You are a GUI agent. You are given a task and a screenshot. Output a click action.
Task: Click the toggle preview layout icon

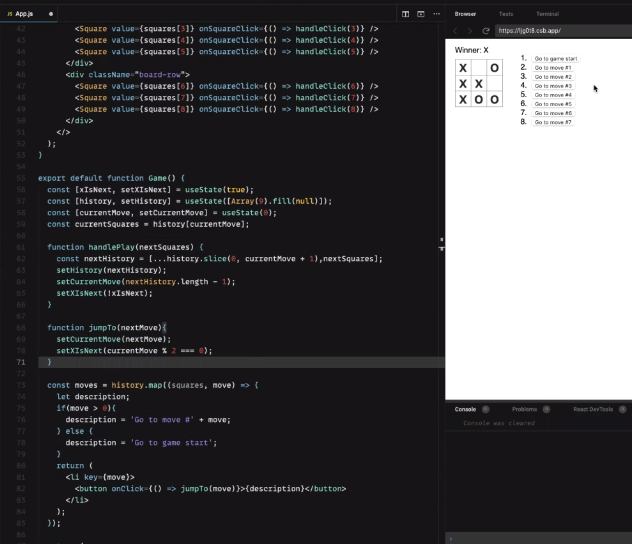(421, 14)
